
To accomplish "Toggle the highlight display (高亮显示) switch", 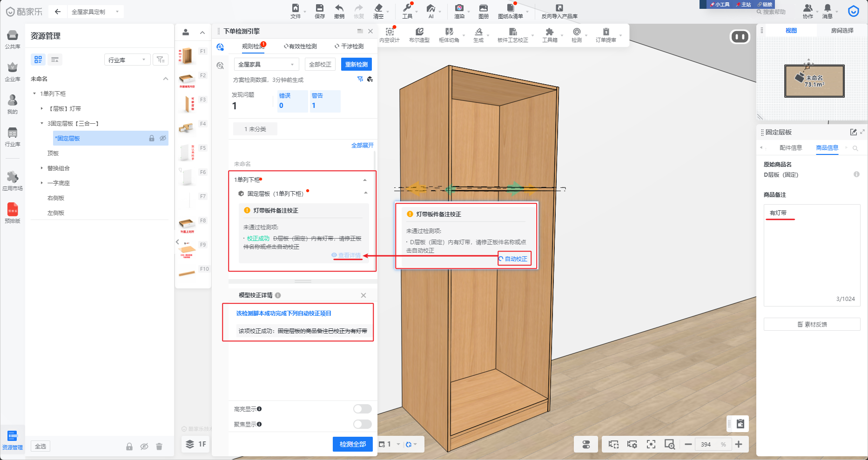I will (362, 409).
